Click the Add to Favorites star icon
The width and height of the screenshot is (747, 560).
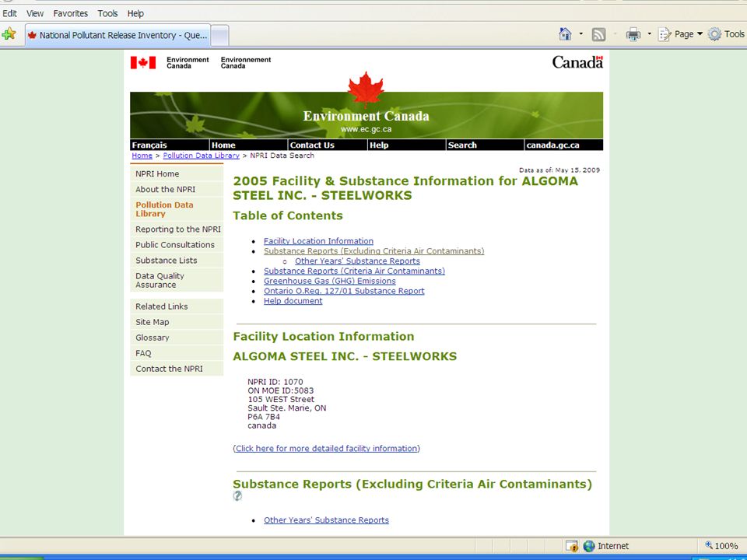pos(9,34)
